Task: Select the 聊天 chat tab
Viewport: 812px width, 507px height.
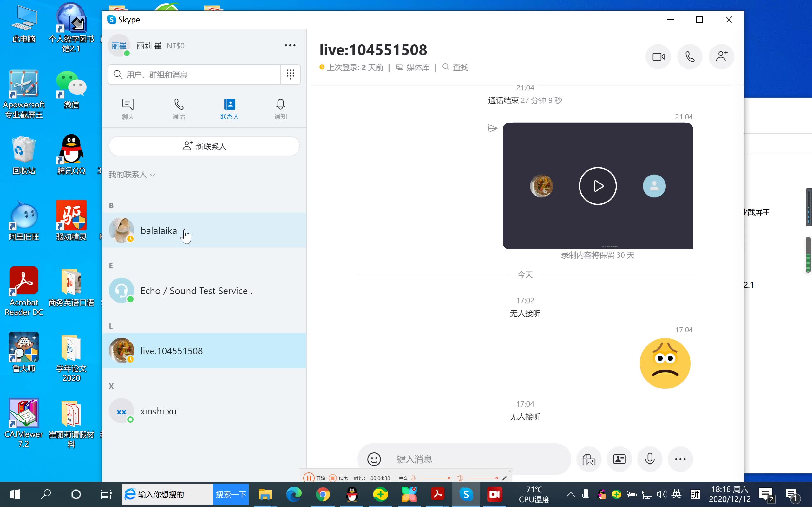Action: point(128,108)
